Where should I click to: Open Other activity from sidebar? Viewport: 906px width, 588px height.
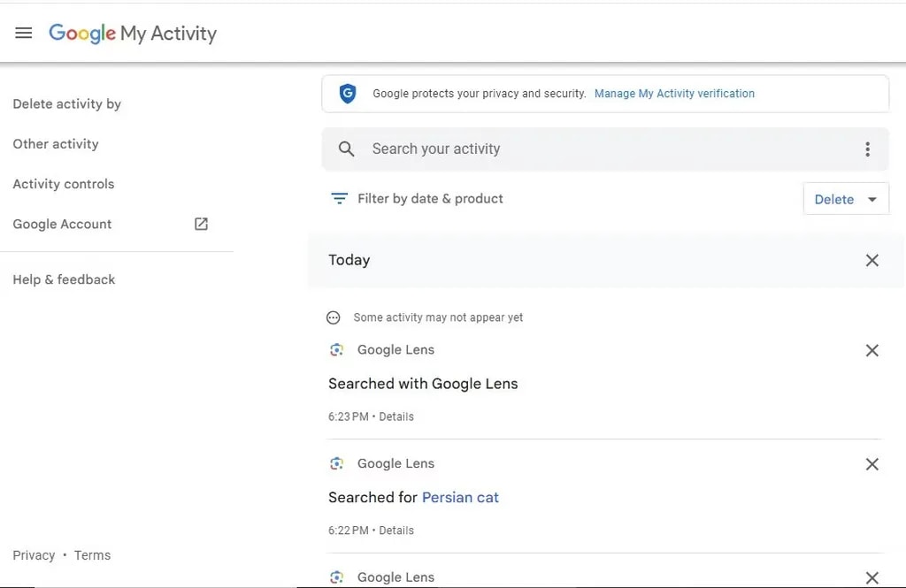coord(56,144)
